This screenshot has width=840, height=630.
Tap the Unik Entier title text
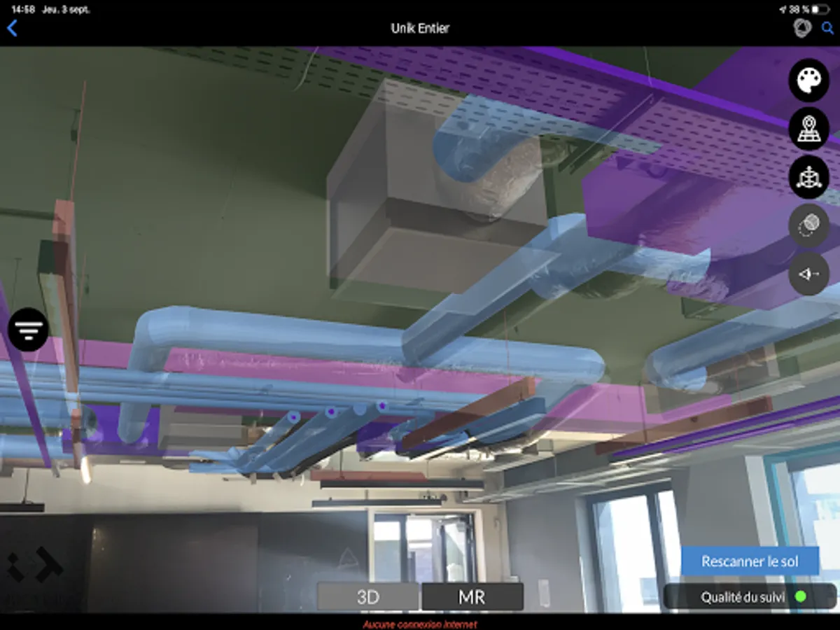pos(420,28)
